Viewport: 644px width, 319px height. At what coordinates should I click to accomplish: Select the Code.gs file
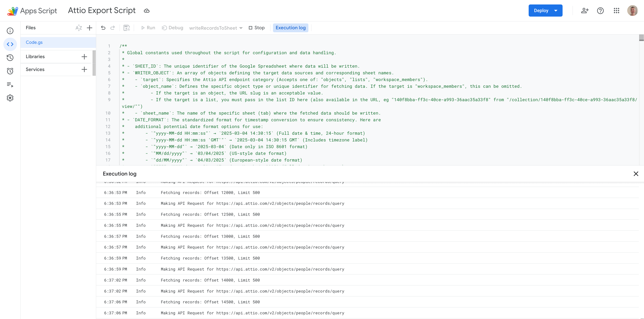coord(58,42)
